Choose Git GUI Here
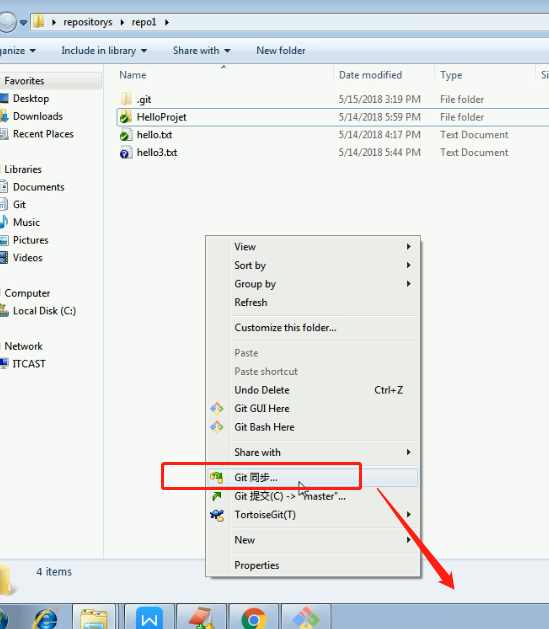The width and height of the screenshot is (549, 629). click(x=323, y=408)
